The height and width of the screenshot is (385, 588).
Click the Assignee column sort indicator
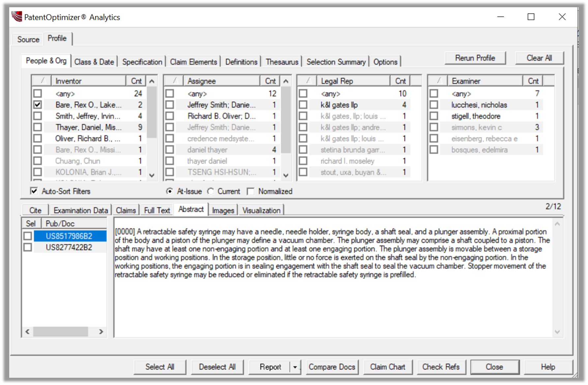tap(174, 81)
